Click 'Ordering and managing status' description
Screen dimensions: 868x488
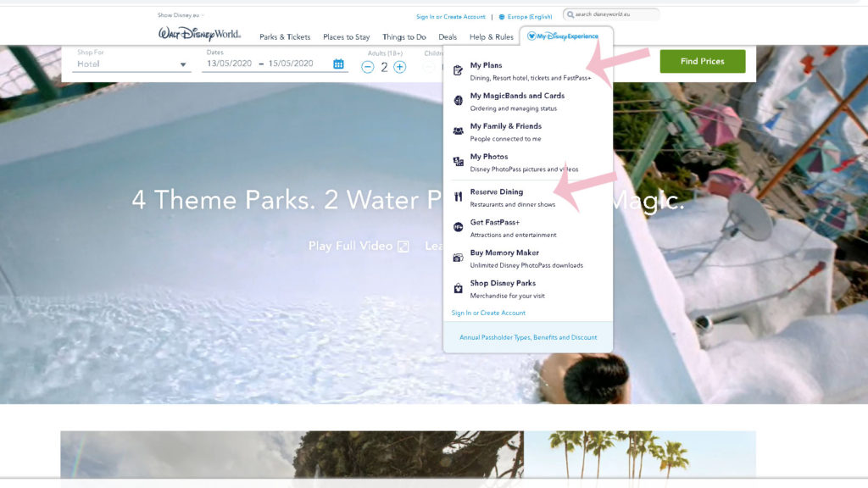pyautogui.click(x=513, y=109)
